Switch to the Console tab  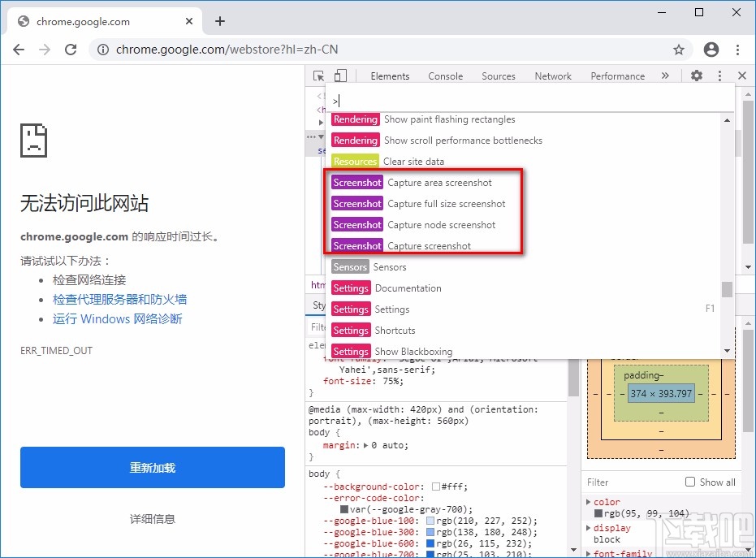click(x=446, y=76)
